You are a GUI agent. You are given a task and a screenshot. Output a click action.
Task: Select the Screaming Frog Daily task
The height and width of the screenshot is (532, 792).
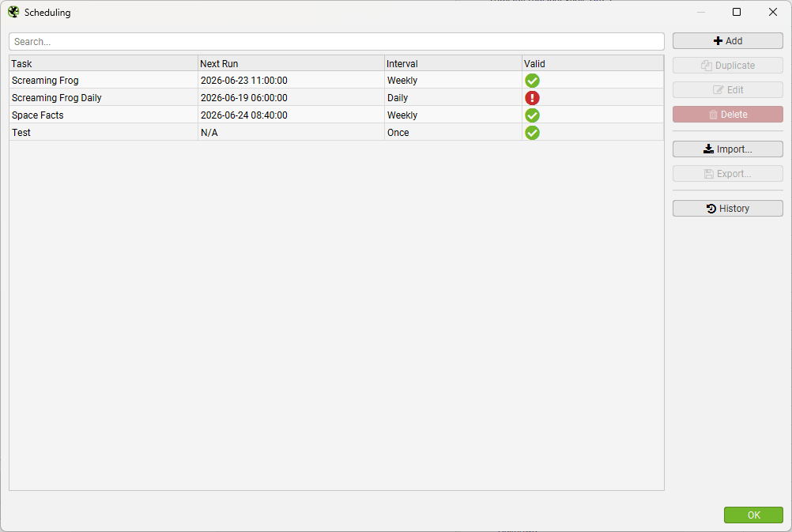[337, 97]
